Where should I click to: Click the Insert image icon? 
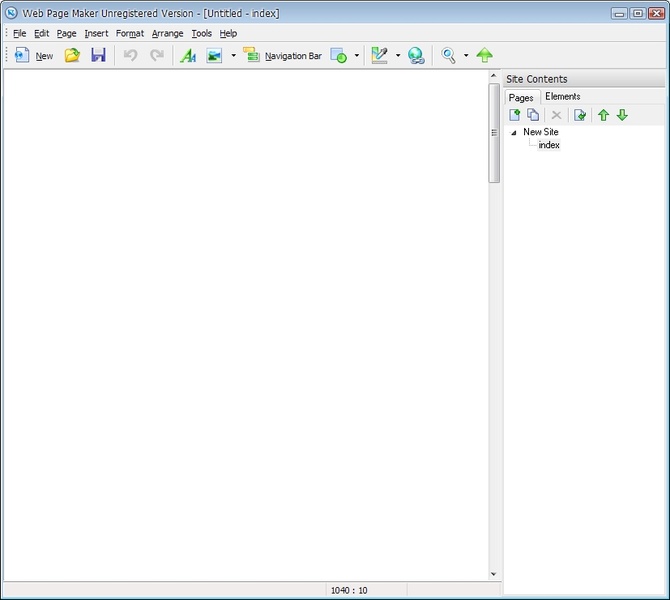[x=214, y=56]
